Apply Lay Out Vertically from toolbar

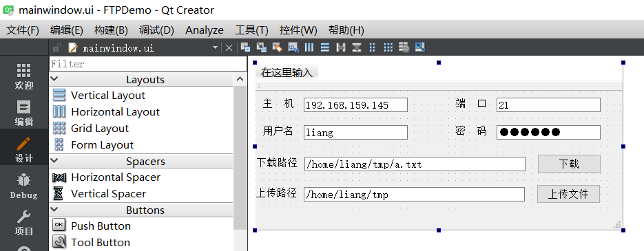325,47
